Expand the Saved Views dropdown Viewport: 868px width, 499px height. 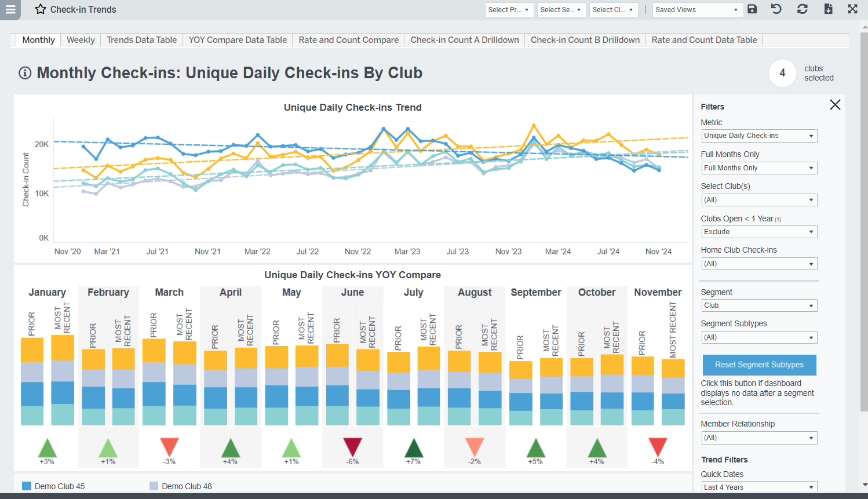(x=696, y=10)
